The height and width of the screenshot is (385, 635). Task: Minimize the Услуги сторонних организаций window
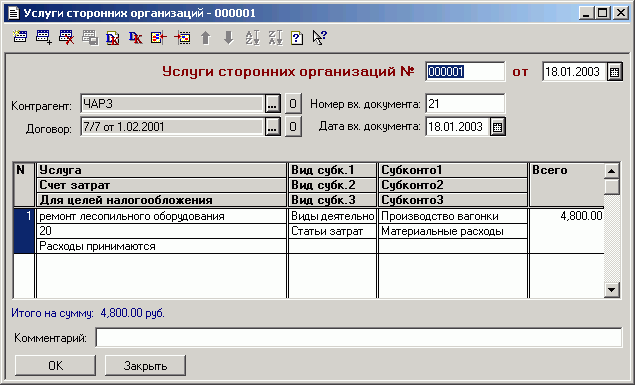tap(586, 13)
